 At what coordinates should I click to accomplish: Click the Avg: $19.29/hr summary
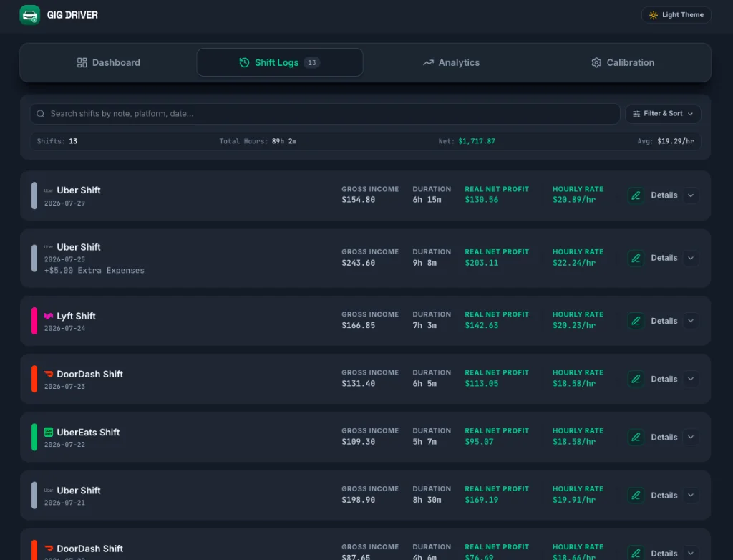pyautogui.click(x=666, y=141)
